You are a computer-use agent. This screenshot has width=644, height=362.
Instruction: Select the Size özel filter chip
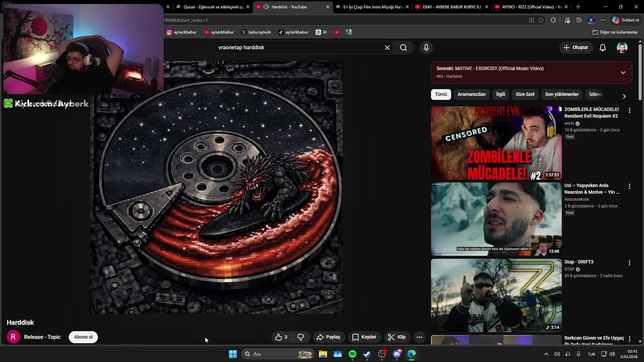(525, 95)
